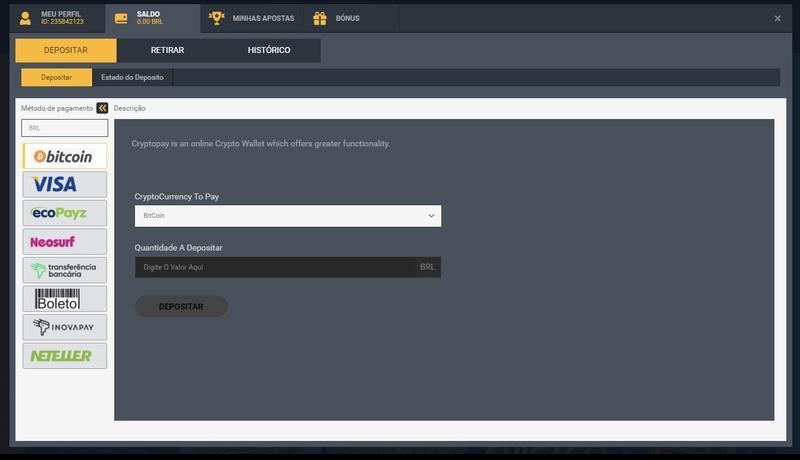Switch to the Retirar tab
Image resolution: width=800 pixels, height=460 pixels.
tap(167, 50)
